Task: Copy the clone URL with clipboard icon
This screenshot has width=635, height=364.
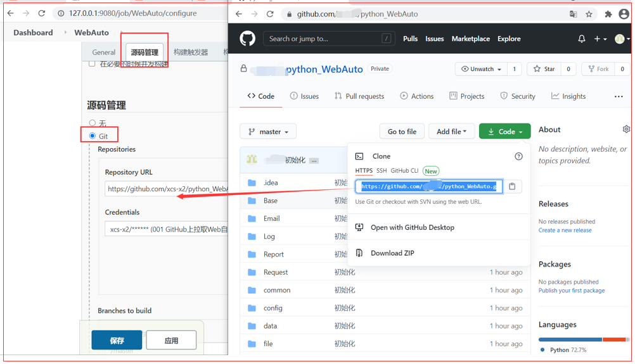Action: 512,187
